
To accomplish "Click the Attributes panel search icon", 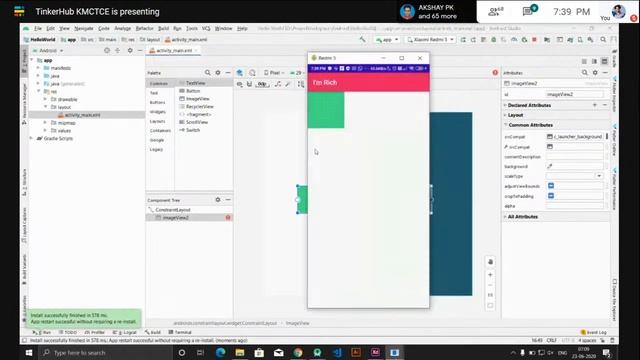I will [x=584, y=73].
